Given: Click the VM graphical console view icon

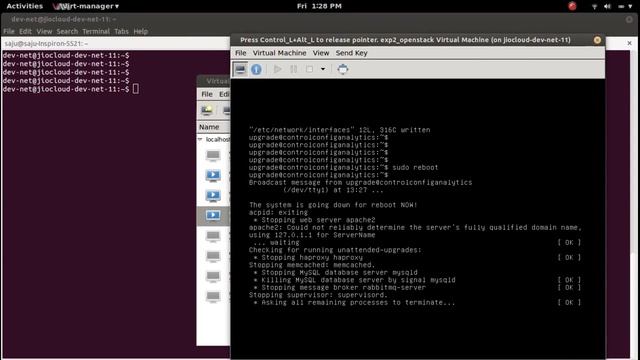Looking at the screenshot, I should [240, 69].
